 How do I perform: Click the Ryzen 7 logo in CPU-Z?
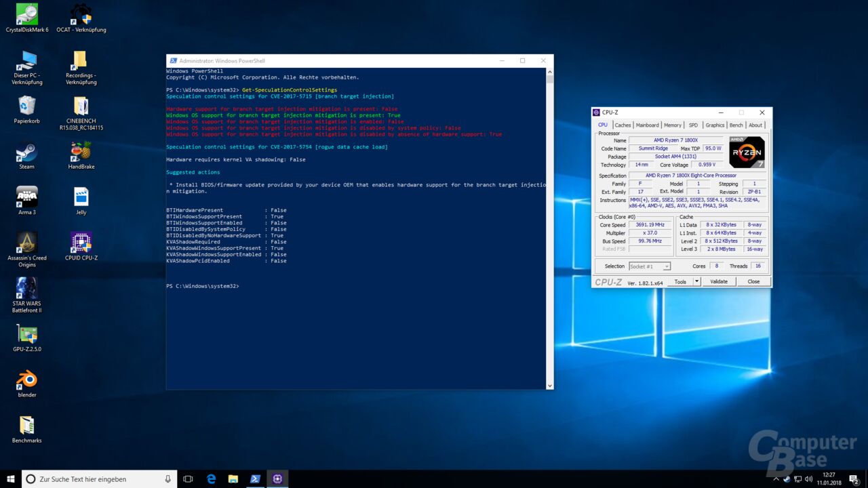[747, 152]
